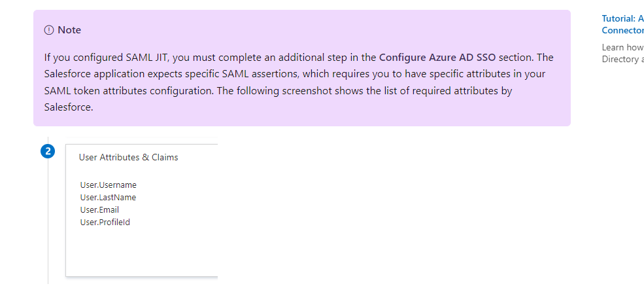Open the Tutorial Connector link
The width and height of the screenshot is (644, 303).
click(x=622, y=24)
